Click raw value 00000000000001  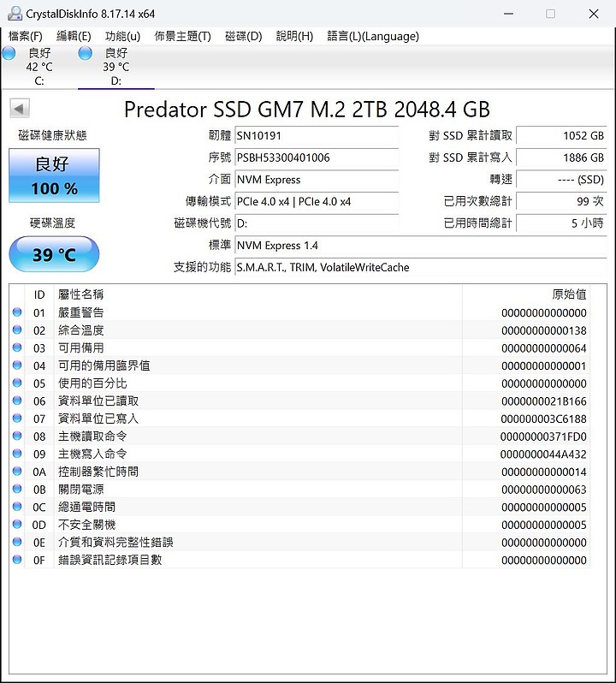click(544, 366)
